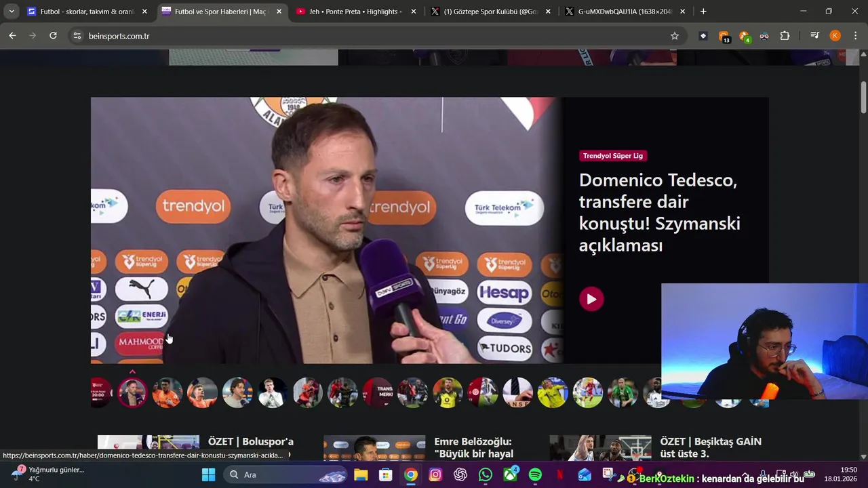Open Domenico Tedesco transfer headline
The width and height of the screenshot is (868, 488).
(659, 212)
